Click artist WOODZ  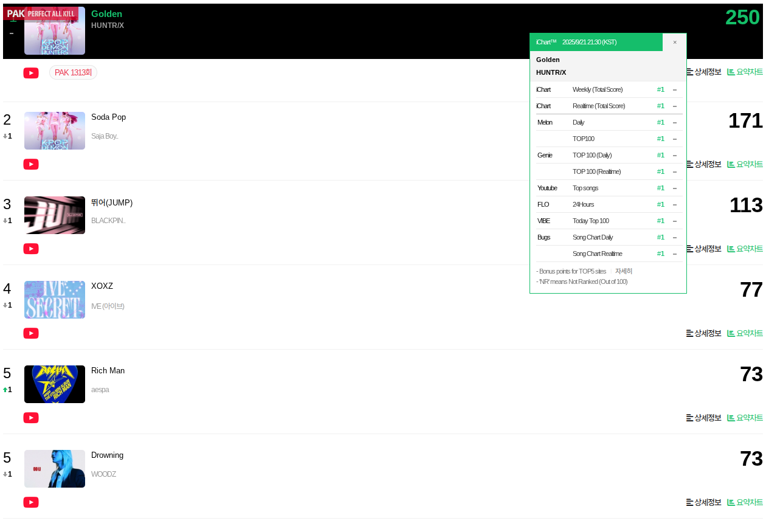tap(103, 474)
